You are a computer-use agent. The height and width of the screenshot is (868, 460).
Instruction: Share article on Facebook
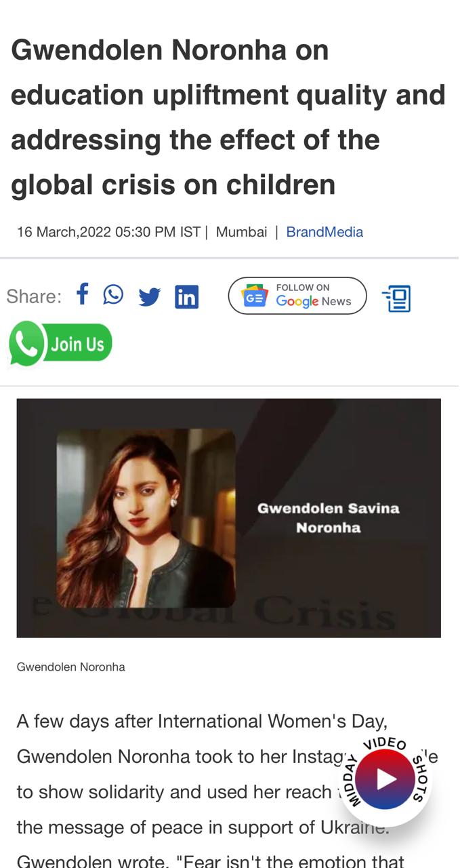click(x=83, y=294)
